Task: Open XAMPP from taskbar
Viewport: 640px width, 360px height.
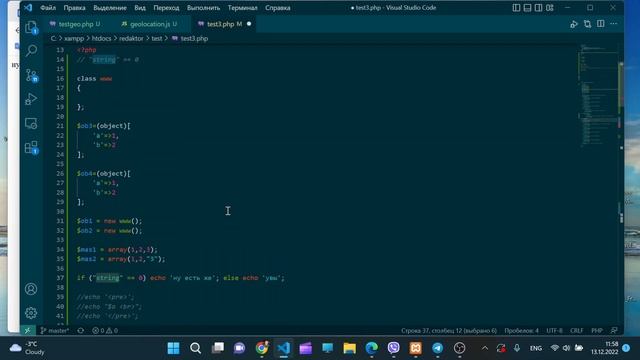Action: (416, 348)
